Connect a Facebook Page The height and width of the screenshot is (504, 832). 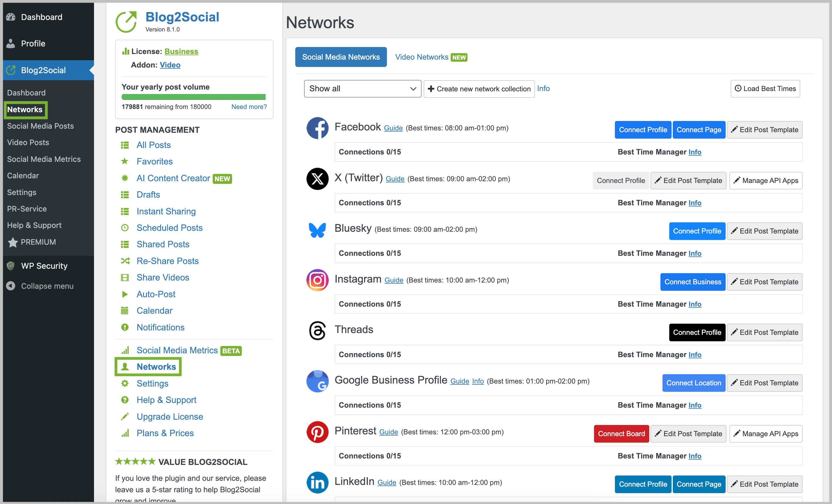click(699, 130)
